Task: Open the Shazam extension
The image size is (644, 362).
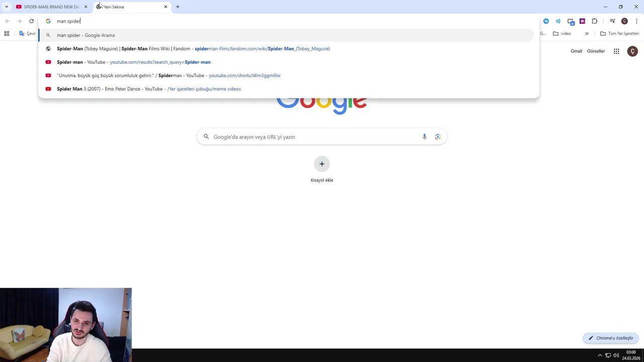Action: pos(546,21)
